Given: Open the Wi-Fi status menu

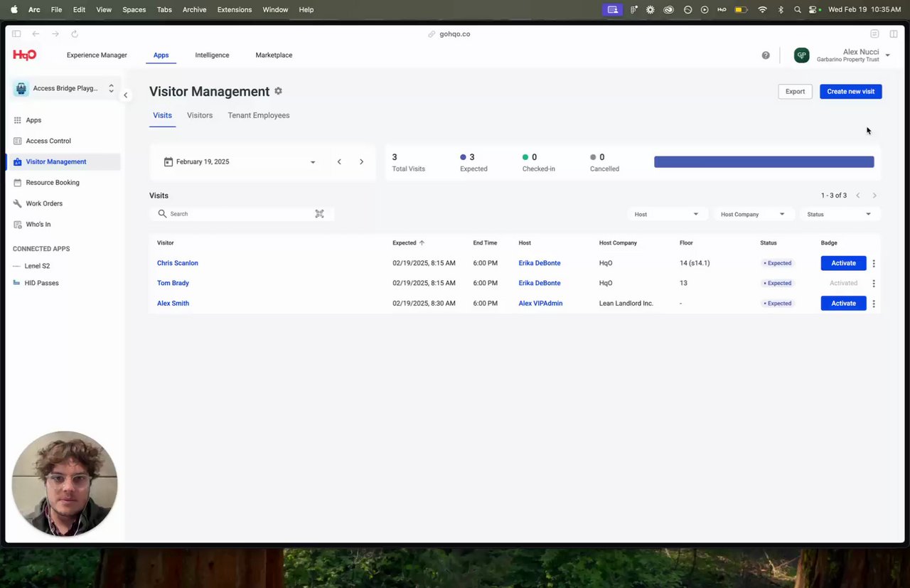Looking at the screenshot, I should tap(762, 10).
